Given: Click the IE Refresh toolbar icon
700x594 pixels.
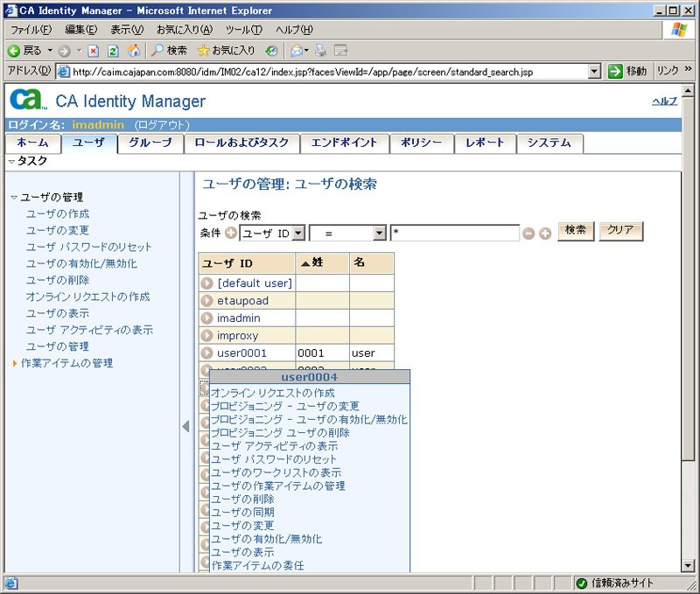Looking at the screenshot, I should (114, 51).
